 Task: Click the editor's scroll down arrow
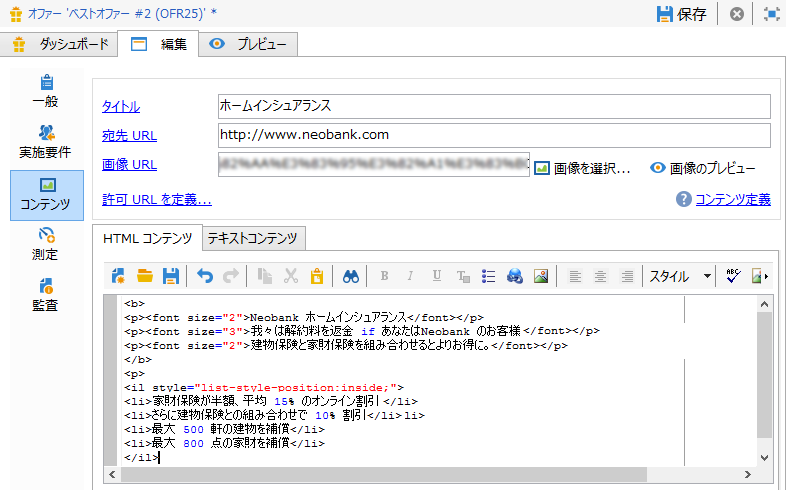tap(764, 457)
